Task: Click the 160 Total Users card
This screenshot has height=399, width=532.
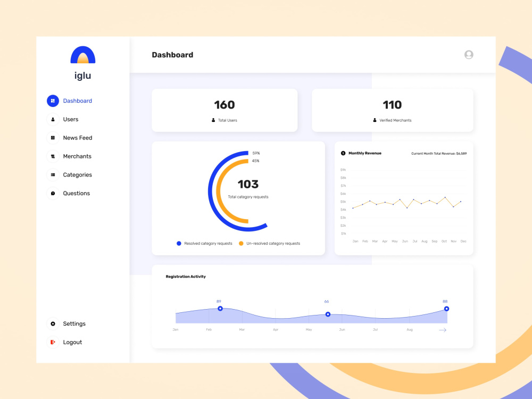Action: [225, 110]
